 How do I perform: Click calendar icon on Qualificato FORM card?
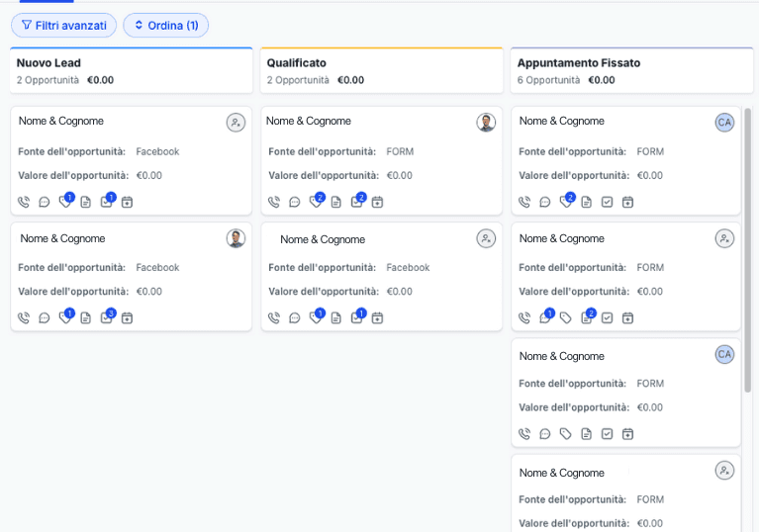pos(377,202)
